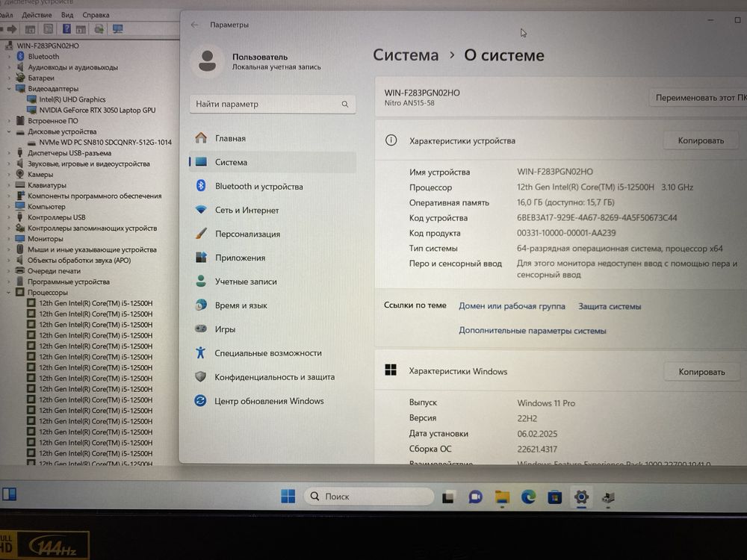The image size is (747, 560).
Task: Launch Microsoft Edge from the taskbar
Action: pyautogui.click(x=528, y=497)
